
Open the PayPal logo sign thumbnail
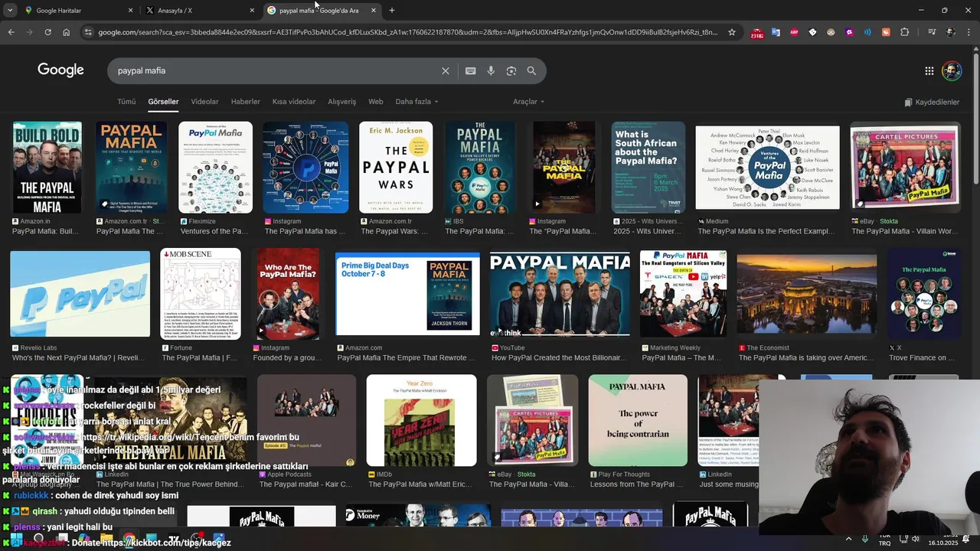(x=80, y=294)
